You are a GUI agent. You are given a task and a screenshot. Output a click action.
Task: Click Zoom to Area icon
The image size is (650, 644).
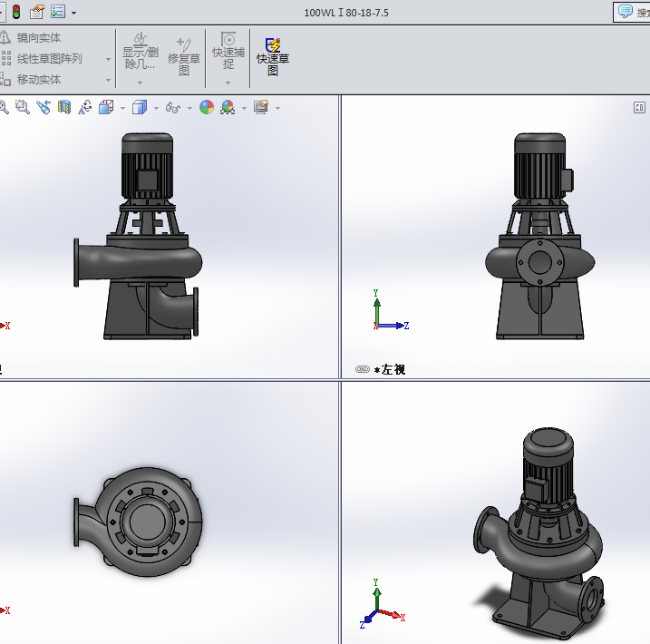pos(23,107)
